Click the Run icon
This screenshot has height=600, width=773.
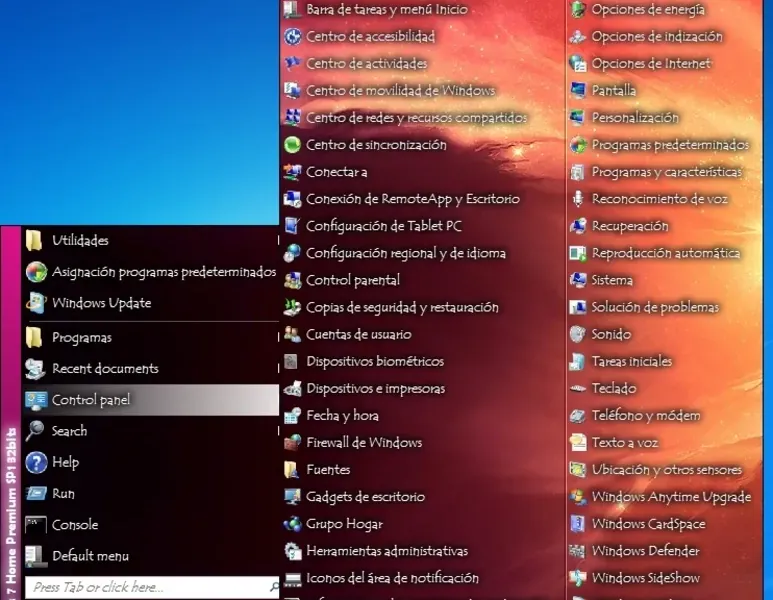[36, 494]
